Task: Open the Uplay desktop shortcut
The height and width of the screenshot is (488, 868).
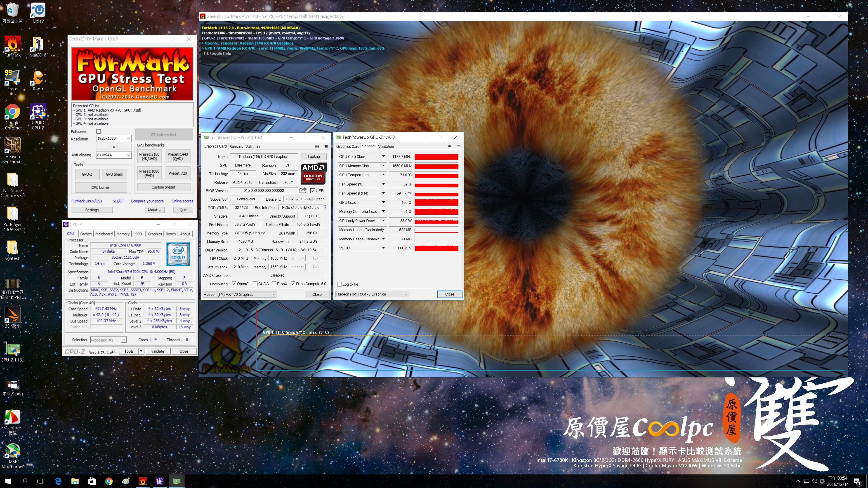Action: tap(38, 13)
